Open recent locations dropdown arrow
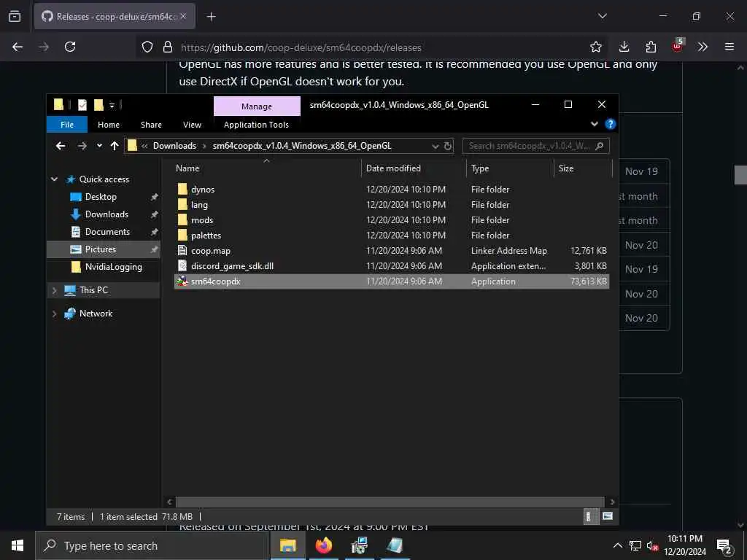Viewport: 747px width, 560px height. pos(99,146)
